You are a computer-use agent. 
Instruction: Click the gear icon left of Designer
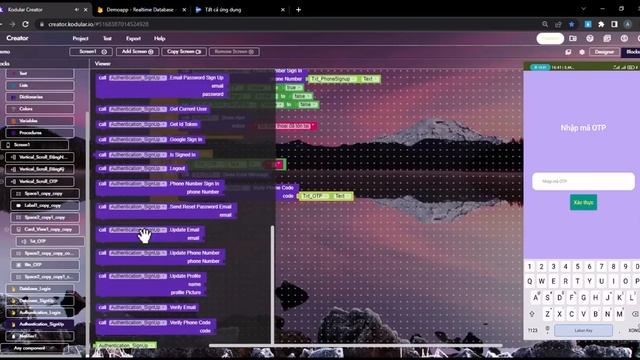[582, 52]
